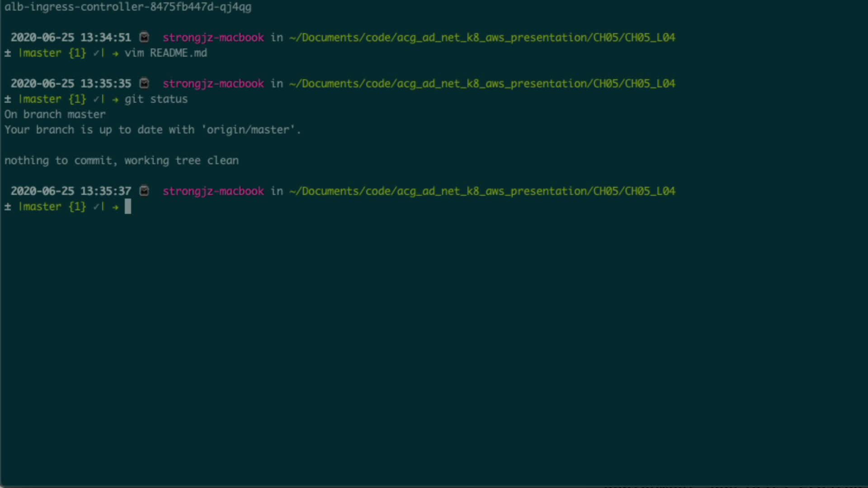Click the checkmark on the last prompt line
Image resolution: width=868 pixels, height=488 pixels.
pyautogui.click(x=96, y=206)
